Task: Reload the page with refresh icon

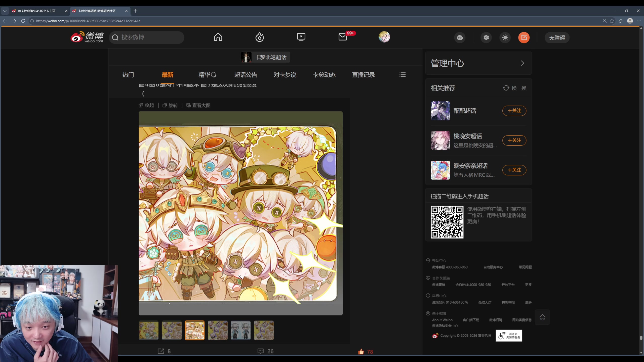Action: point(23,21)
